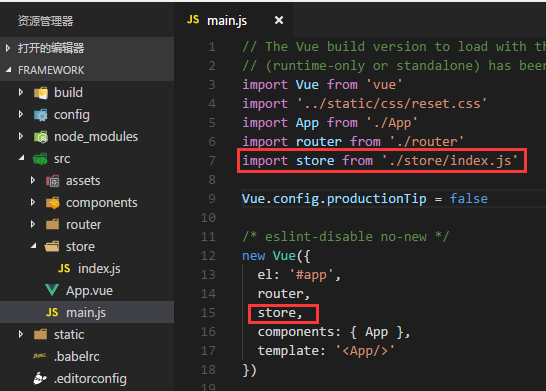Click the Vue logo icon beside App.vue

[52, 290]
